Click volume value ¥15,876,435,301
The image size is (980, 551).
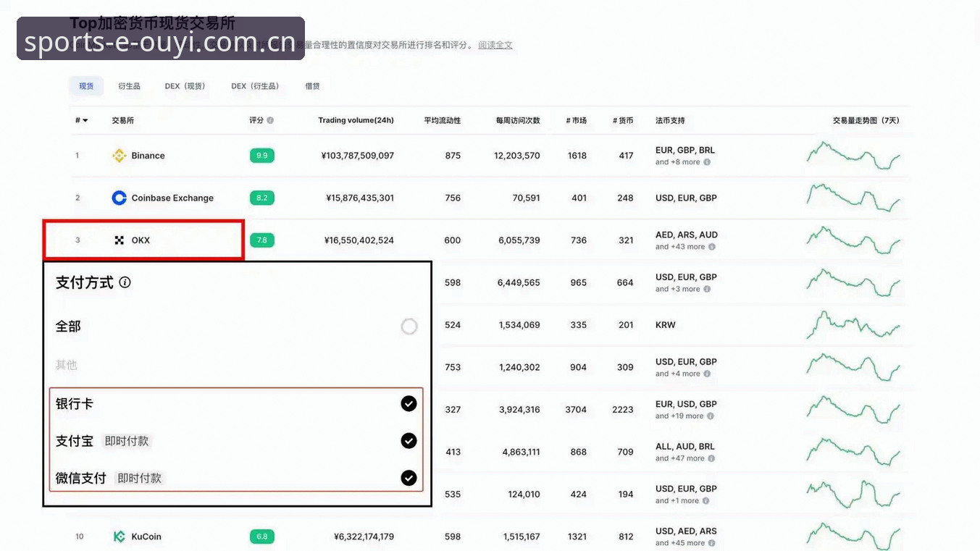pos(360,198)
